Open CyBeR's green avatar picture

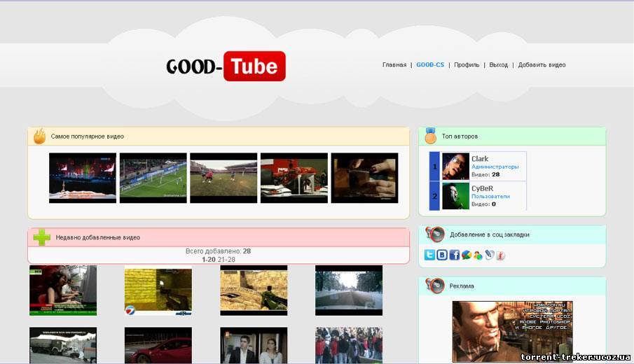(455, 196)
